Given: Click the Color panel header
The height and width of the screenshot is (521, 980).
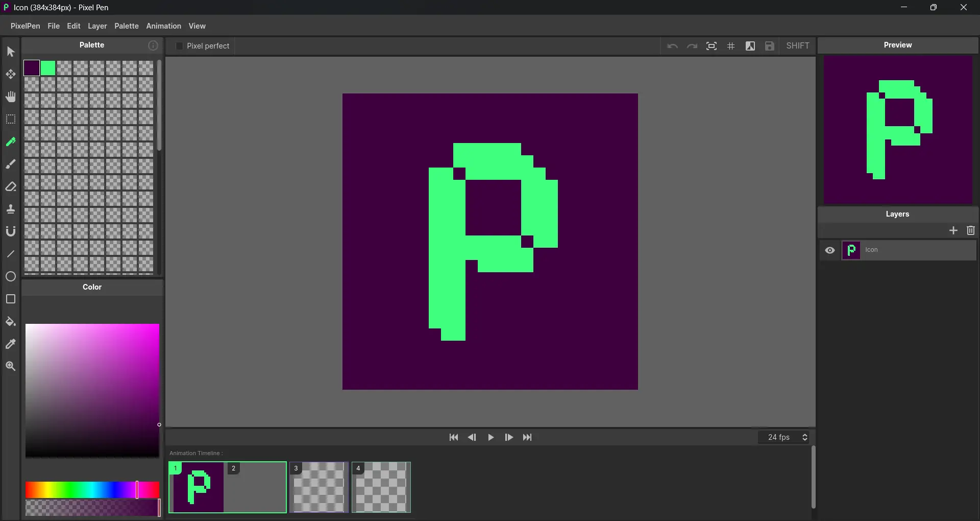Looking at the screenshot, I should click(x=92, y=287).
